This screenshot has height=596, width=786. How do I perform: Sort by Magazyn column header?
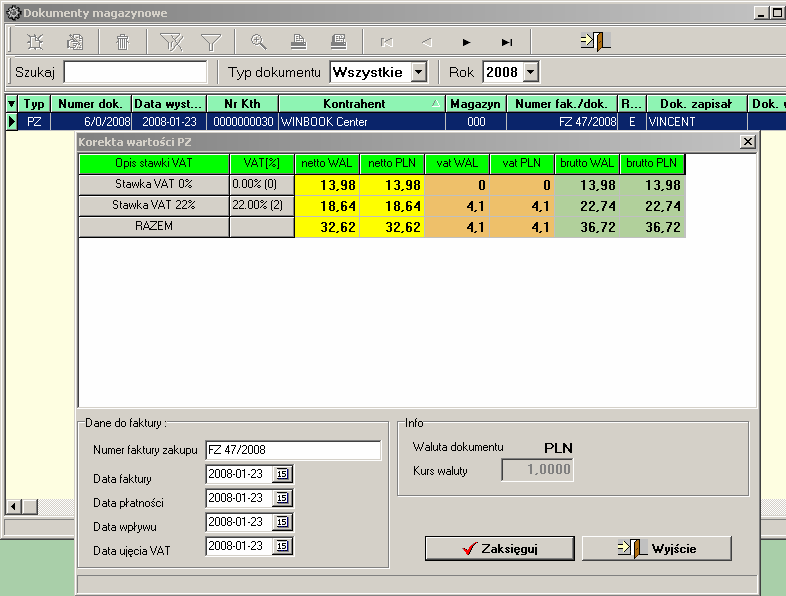point(476,104)
